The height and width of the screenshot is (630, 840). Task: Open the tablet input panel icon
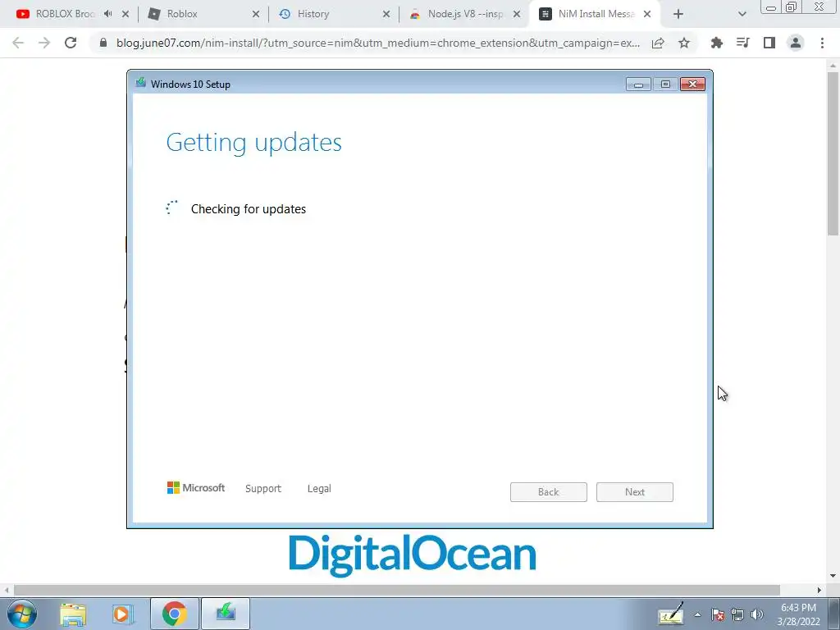(671, 614)
